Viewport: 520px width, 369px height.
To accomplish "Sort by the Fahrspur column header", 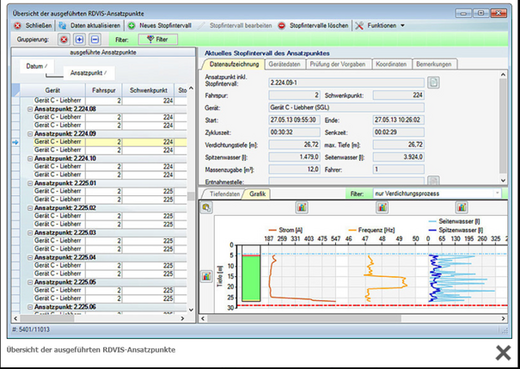I will 104,90.
